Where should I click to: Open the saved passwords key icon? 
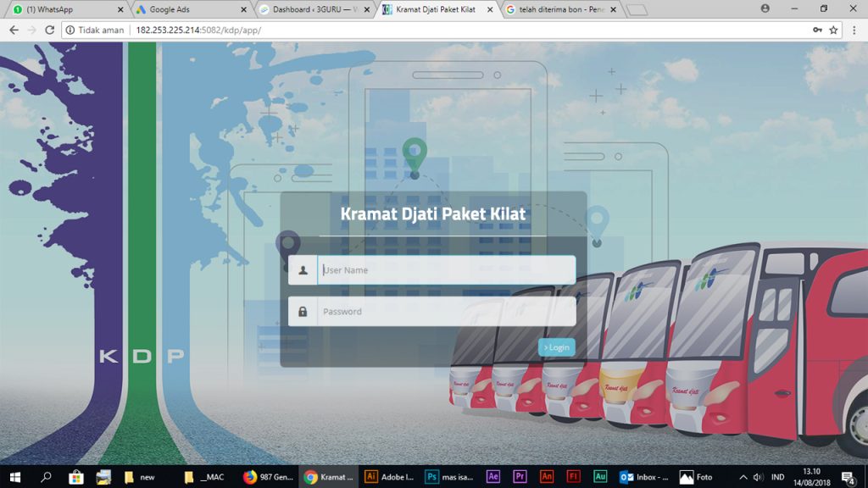[x=817, y=30]
